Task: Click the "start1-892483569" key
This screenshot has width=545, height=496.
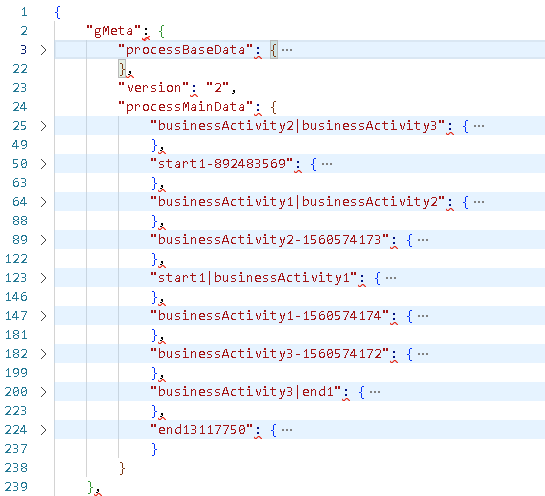Action: [x=222, y=164]
